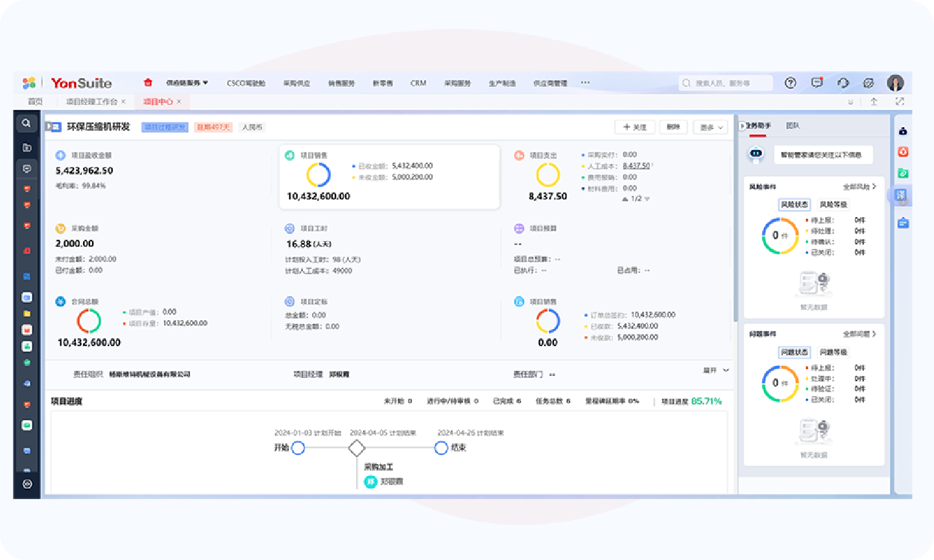Switch to the 项目经理工作台 tab
934x560 pixels.
tap(91, 102)
